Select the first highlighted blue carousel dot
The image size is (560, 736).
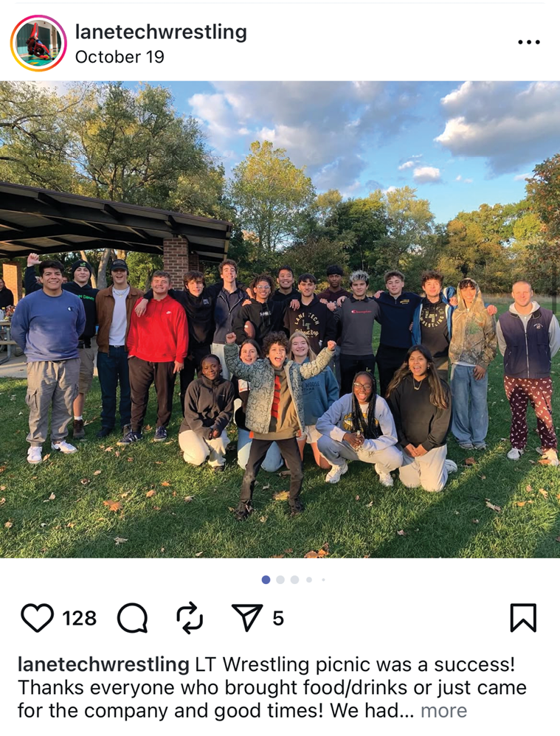[266, 580]
